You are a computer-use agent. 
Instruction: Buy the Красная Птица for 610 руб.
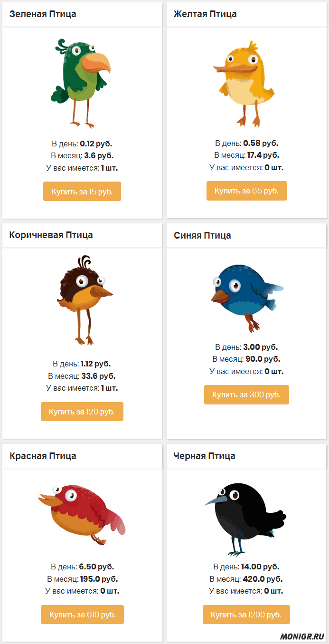[82, 614]
